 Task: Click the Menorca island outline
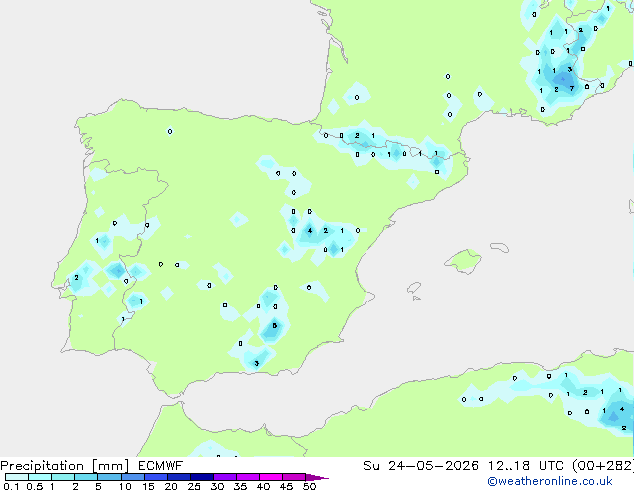(499, 247)
